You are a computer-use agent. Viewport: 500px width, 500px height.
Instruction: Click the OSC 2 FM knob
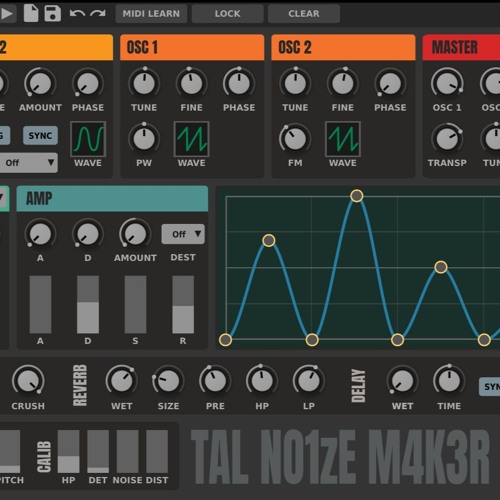(x=295, y=138)
